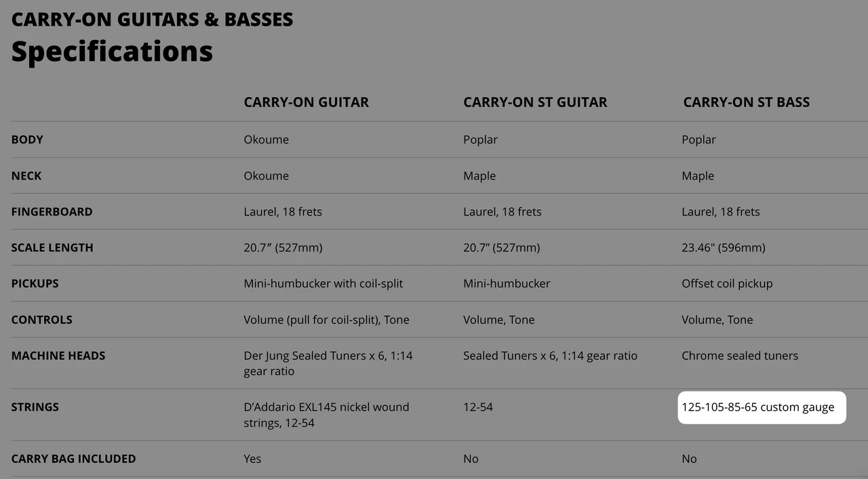The height and width of the screenshot is (479, 868).
Task: Click the Strings row label
Action: pyautogui.click(x=35, y=407)
